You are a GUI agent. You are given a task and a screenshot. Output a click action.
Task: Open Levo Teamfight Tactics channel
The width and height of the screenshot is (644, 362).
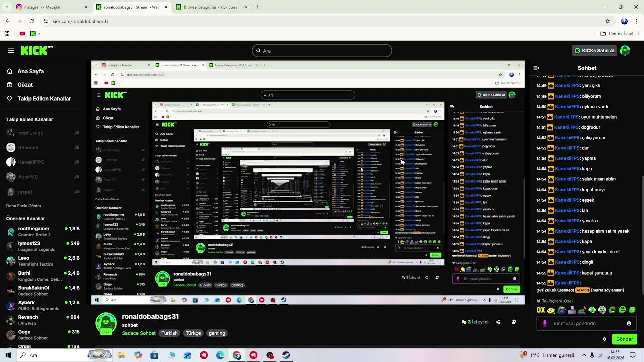point(43,261)
